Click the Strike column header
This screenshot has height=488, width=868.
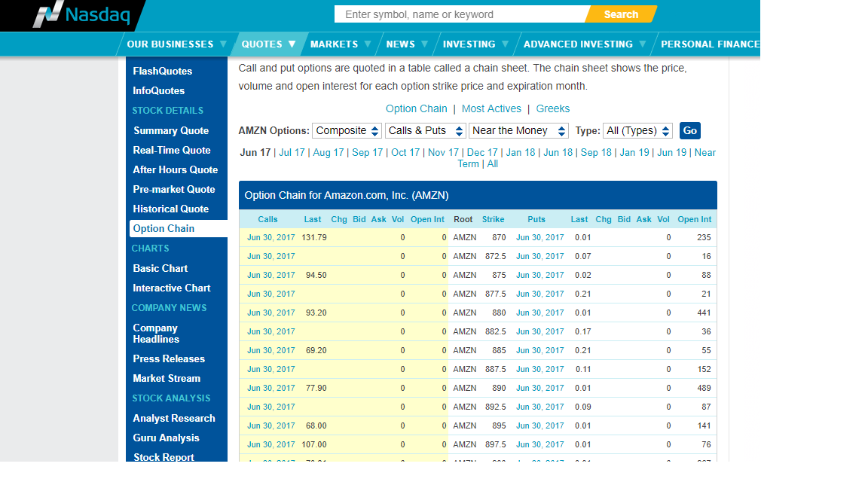pyautogui.click(x=494, y=220)
